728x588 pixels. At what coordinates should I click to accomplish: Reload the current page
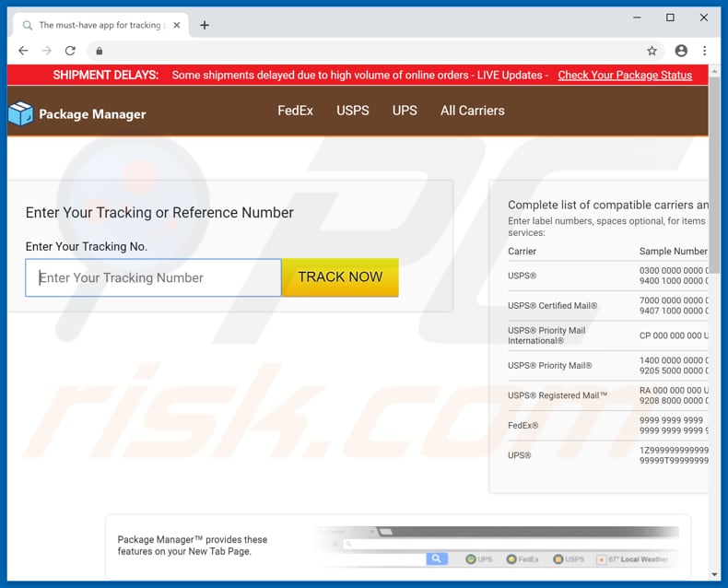coord(70,51)
